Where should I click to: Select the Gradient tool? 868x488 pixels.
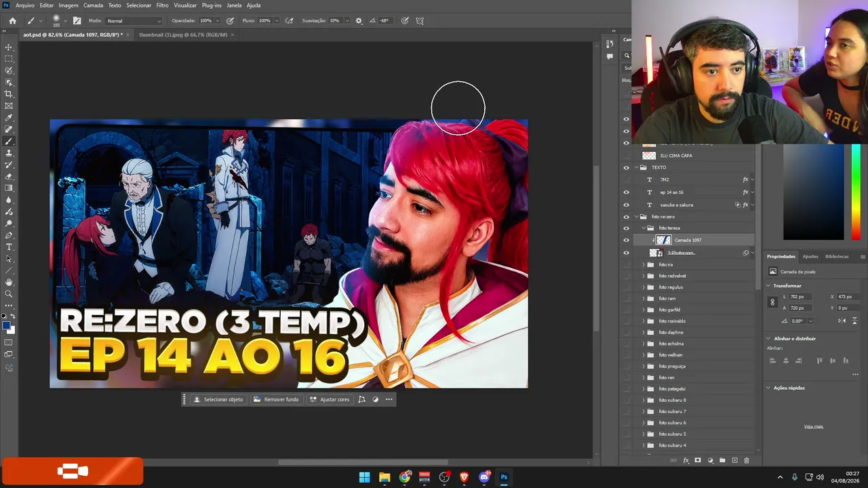(9, 188)
